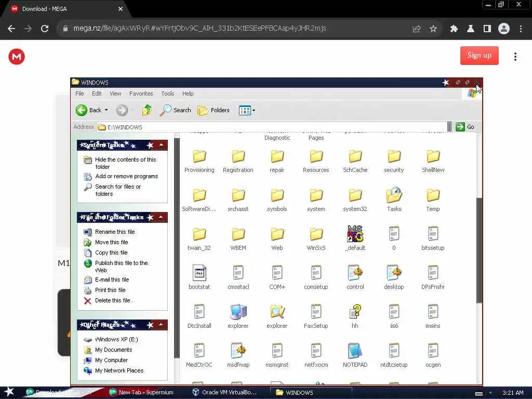The width and height of the screenshot is (532, 399).
Task: Collapse the Other Places panel
Action: [x=162, y=325]
